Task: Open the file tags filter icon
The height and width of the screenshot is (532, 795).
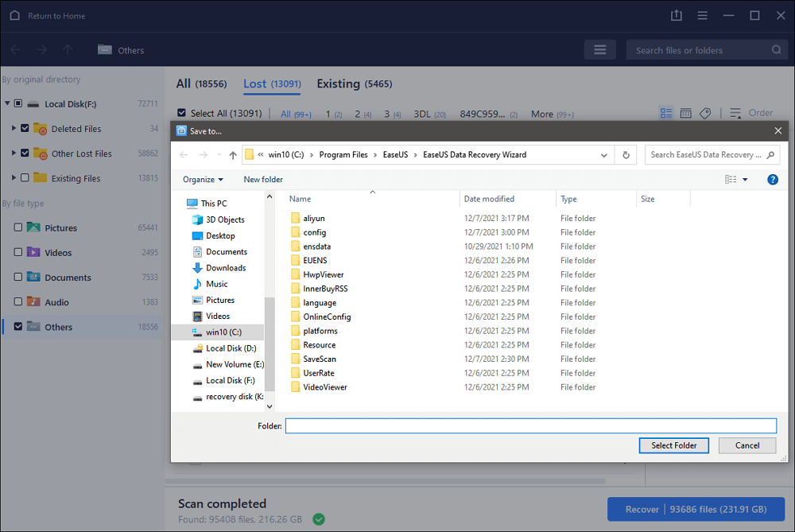Action: coord(705,113)
